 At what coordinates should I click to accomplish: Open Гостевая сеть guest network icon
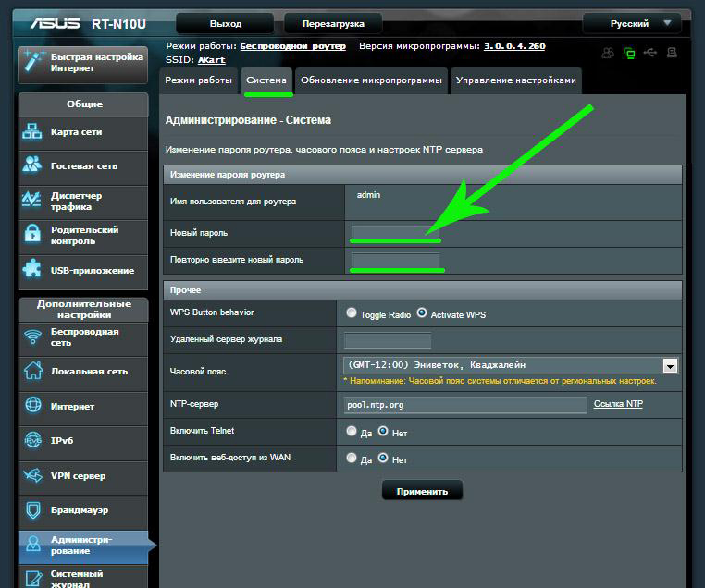pos(32,166)
